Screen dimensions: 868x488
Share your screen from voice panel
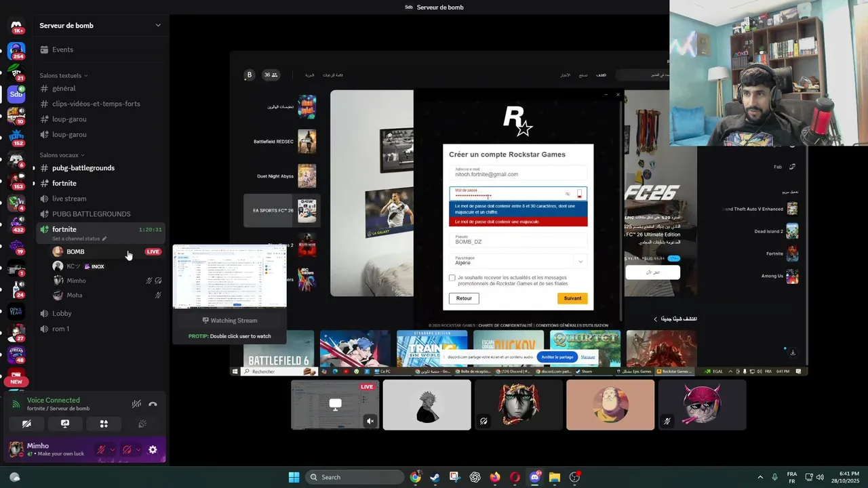pyautogui.click(x=65, y=424)
